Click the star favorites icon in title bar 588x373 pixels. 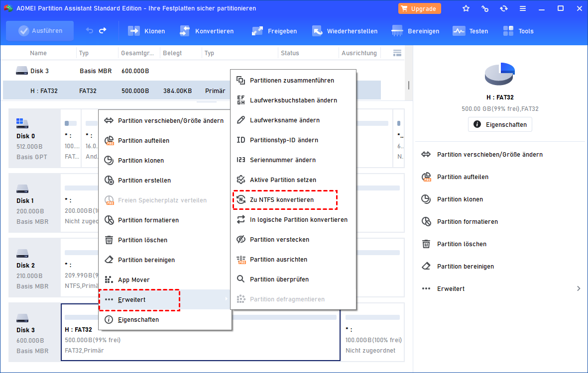pyautogui.click(x=466, y=8)
